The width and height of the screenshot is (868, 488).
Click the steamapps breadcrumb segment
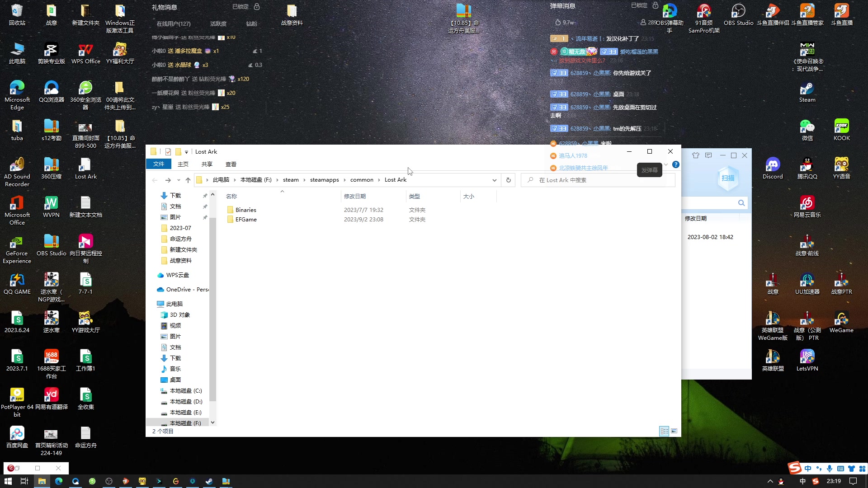coord(324,180)
